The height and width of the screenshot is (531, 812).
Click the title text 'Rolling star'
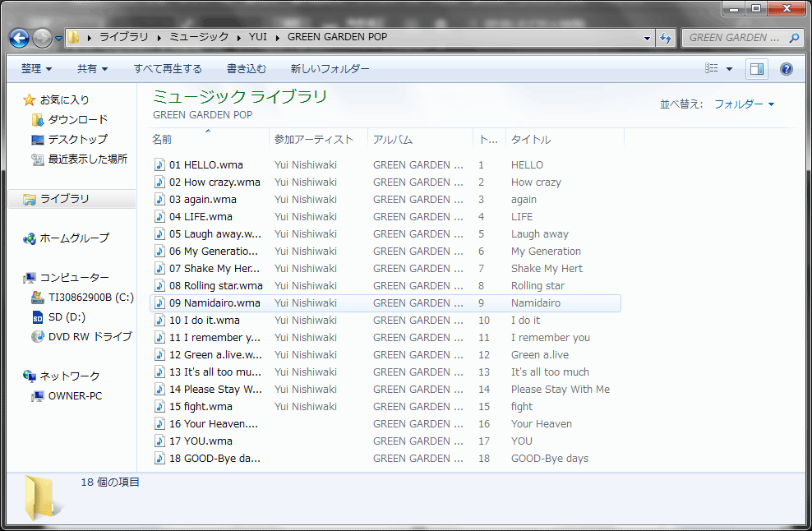537,285
